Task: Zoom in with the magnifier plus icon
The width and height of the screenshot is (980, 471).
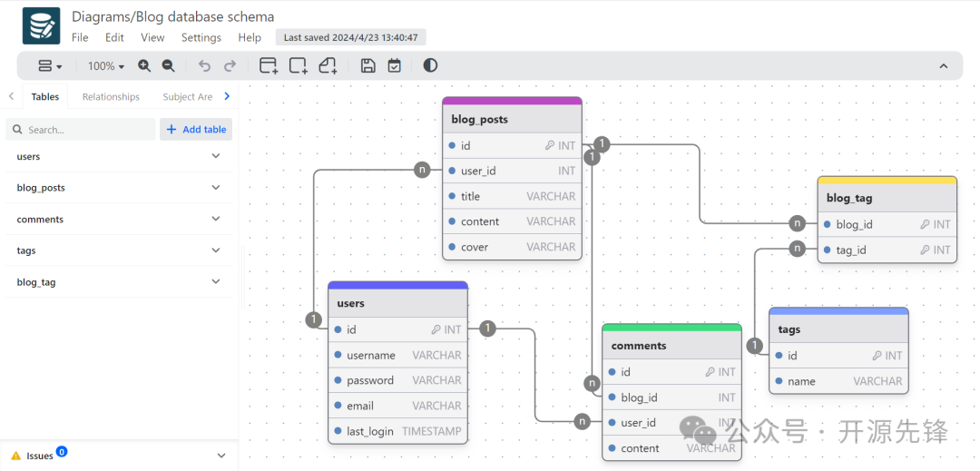Action: click(144, 65)
